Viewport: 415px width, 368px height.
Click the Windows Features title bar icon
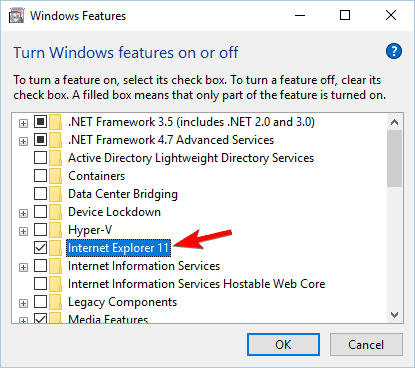pyautogui.click(x=17, y=16)
